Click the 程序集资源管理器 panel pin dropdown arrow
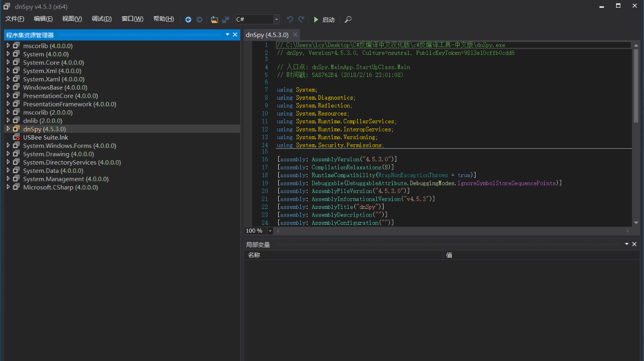This screenshot has width=644, height=361. 228,35
